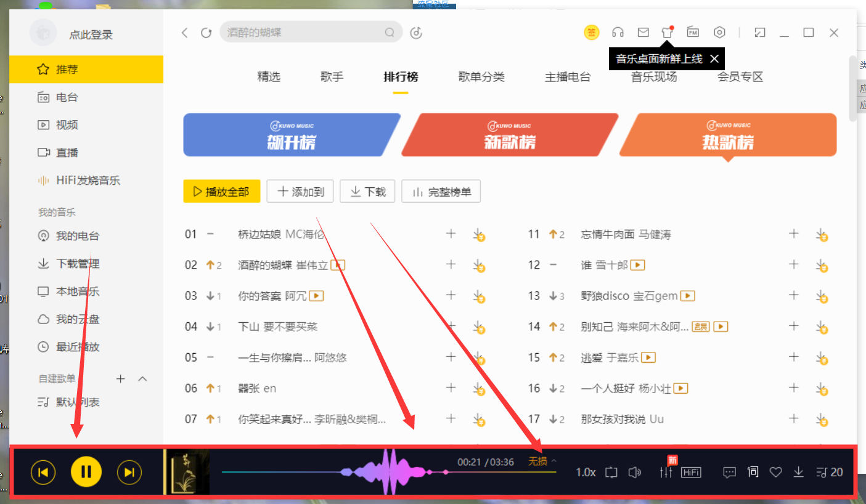Open the 添加到 add-to menu

click(x=300, y=192)
